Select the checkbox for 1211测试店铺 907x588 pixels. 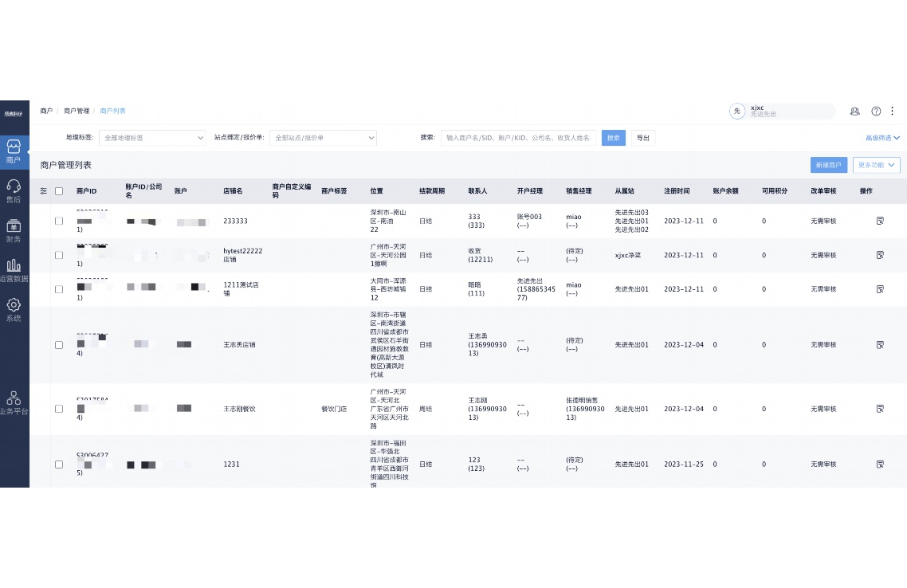pos(59,289)
